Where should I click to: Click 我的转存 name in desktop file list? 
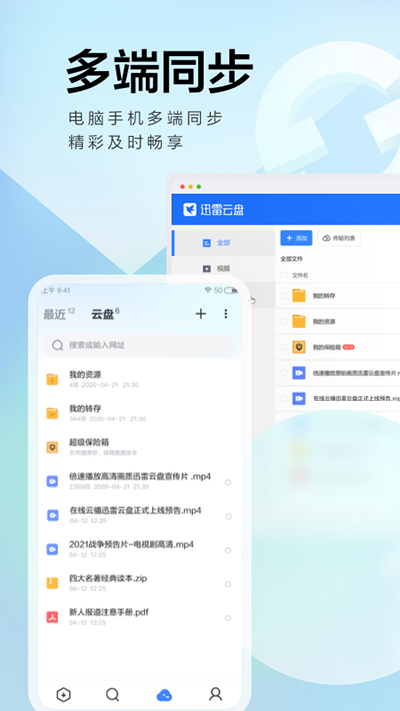coord(324,296)
